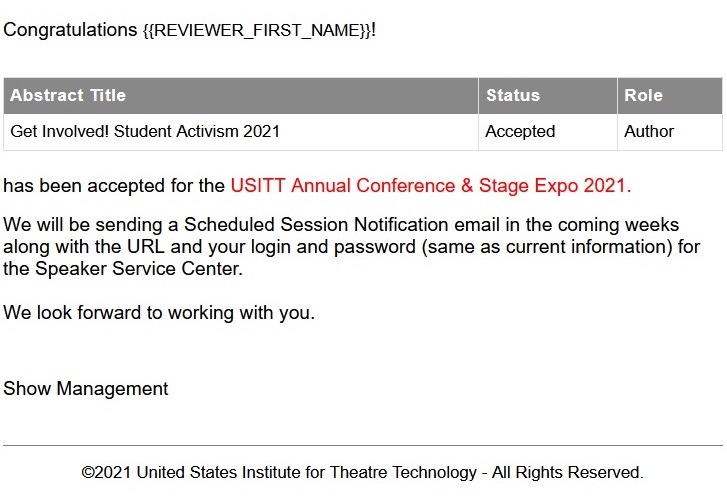Click the We look forward to working line
Image resolution: width=727 pixels, height=502 pixels.
(159, 313)
